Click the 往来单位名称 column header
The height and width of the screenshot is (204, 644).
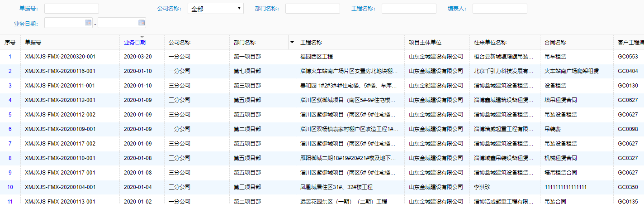[490, 42]
